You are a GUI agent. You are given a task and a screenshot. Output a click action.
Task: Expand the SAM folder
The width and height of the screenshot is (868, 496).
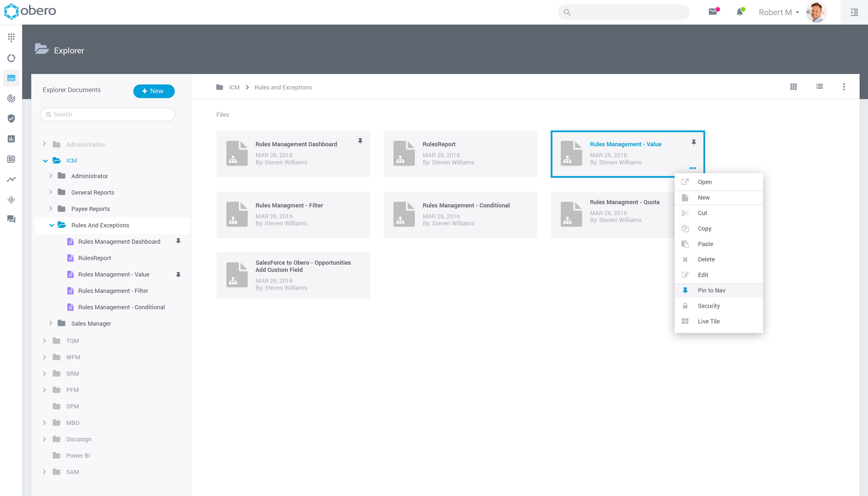click(44, 472)
